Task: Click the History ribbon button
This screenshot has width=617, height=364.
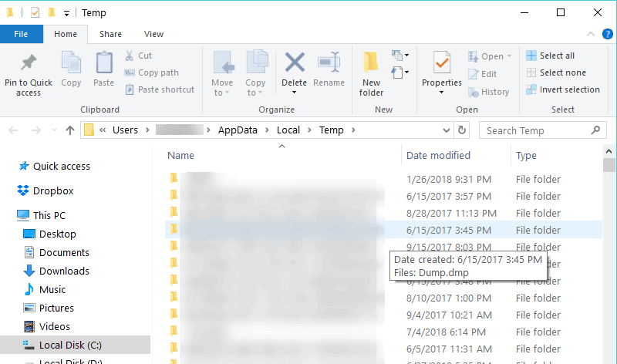Action: [x=489, y=92]
